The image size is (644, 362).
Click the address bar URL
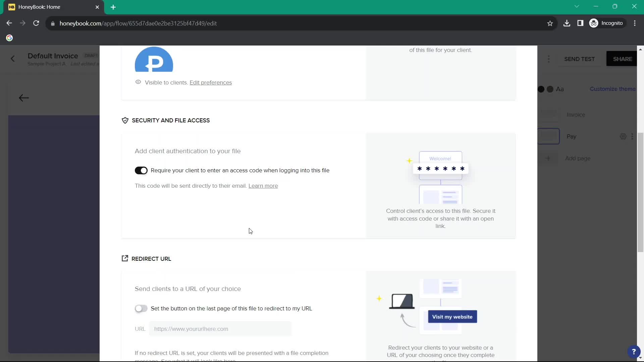[138, 23]
